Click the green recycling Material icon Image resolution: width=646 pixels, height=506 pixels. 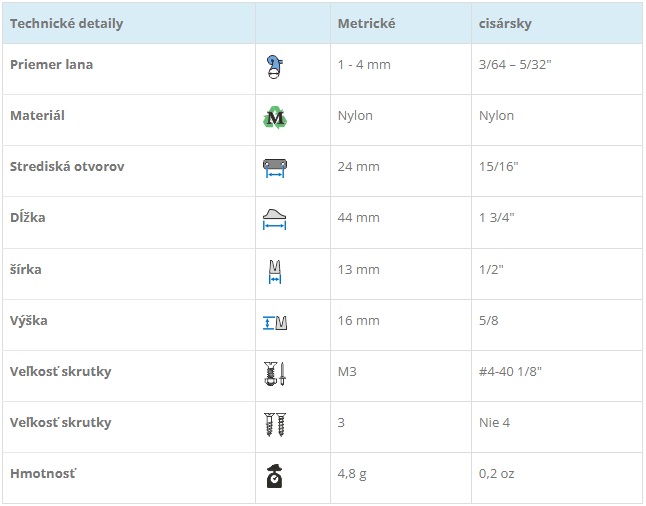[275, 118]
